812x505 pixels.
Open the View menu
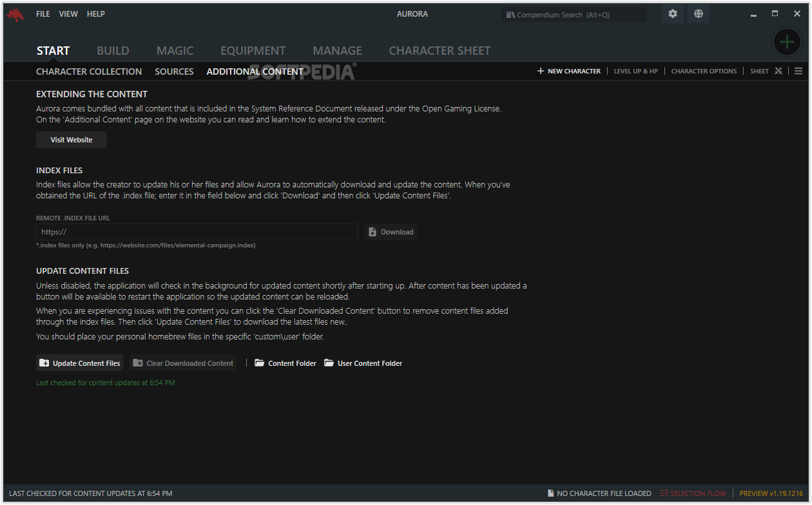[68, 14]
